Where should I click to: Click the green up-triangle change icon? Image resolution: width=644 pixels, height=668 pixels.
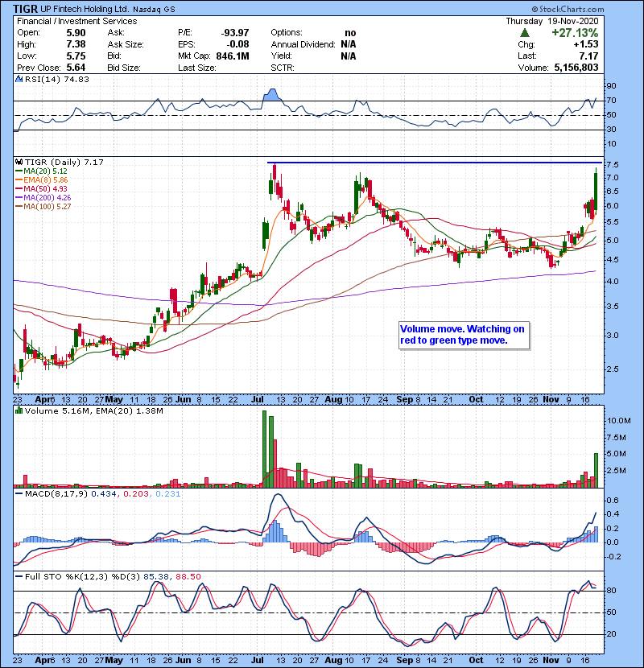(525, 32)
